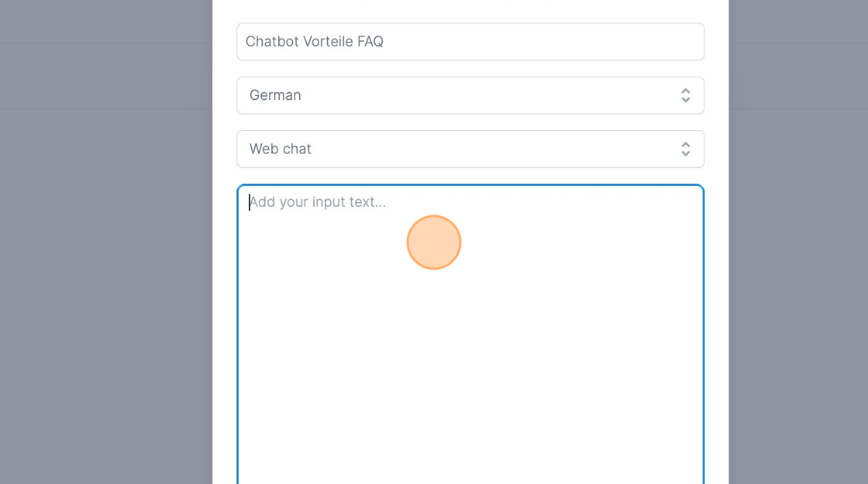The height and width of the screenshot is (484, 868).
Task: Click the 'Web chat' label in the selector
Action: [281, 149]
